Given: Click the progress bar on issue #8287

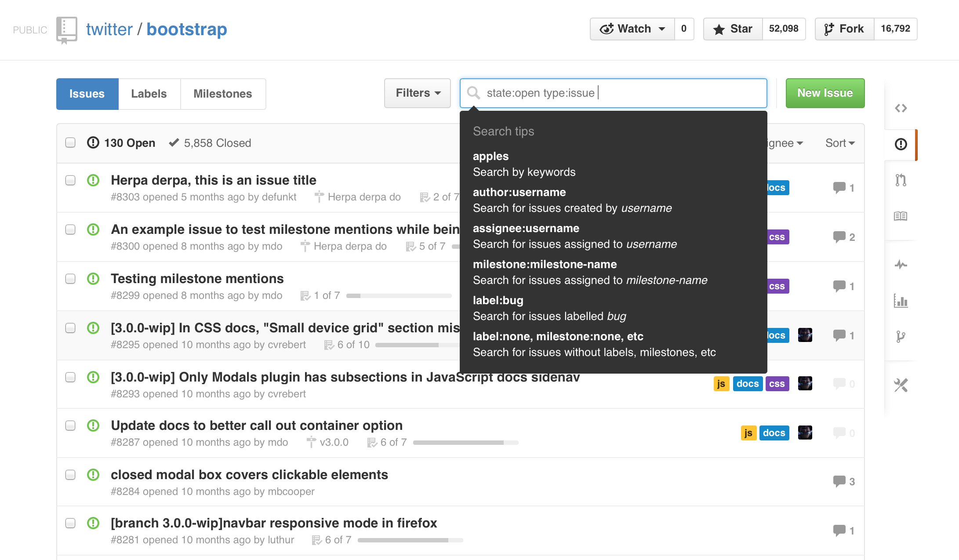Looking at the screenshot, I should point(466,443).
